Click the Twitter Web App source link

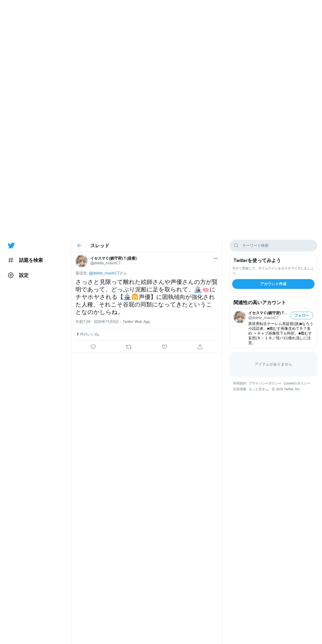[136, 321]
